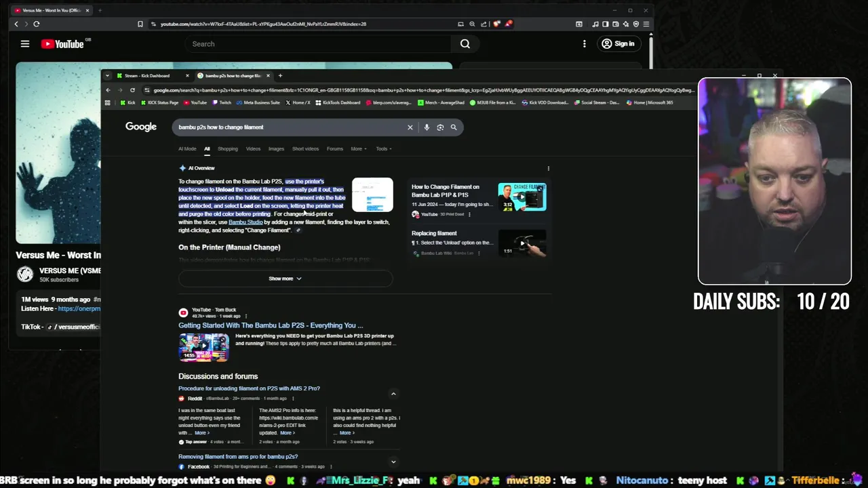Click the Google search query input field

point(288,127)
